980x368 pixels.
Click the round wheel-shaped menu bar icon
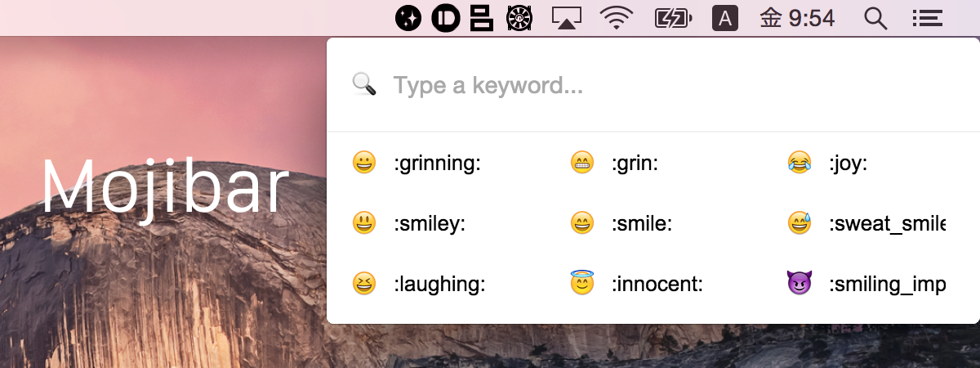click(x=519, y=18)
